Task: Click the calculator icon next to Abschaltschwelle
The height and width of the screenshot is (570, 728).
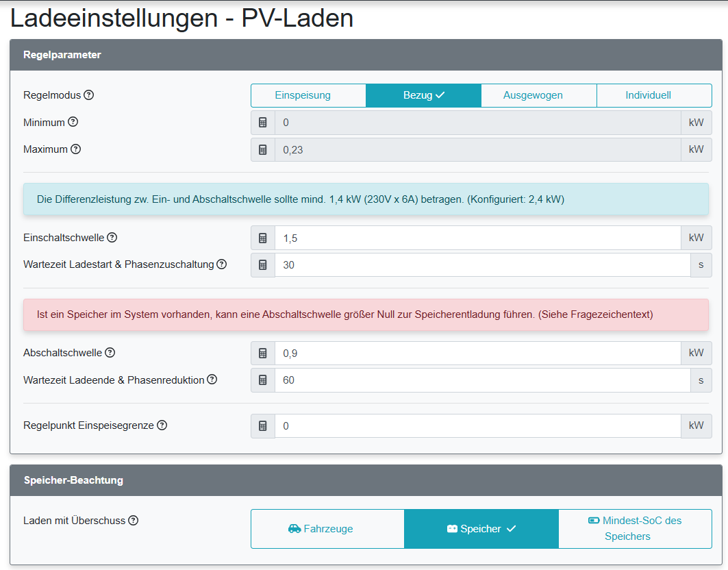Action: [262, 353]
